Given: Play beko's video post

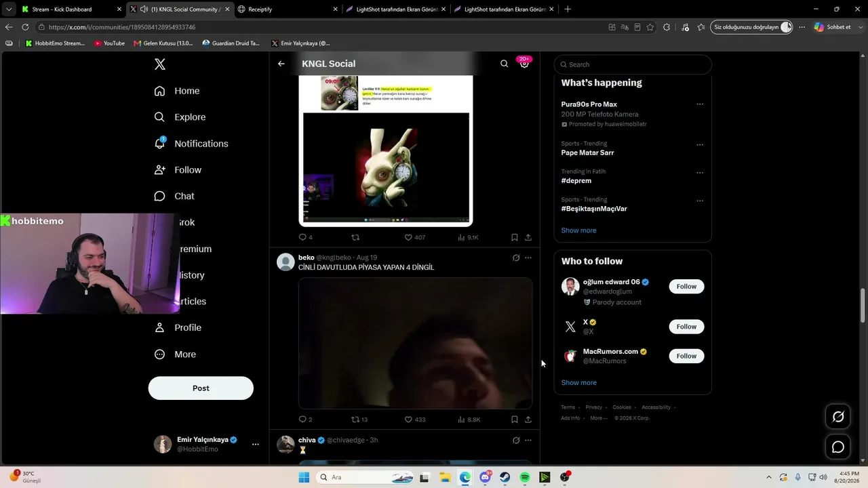Looking at the screenshot, I should click(x=416, y=343).
